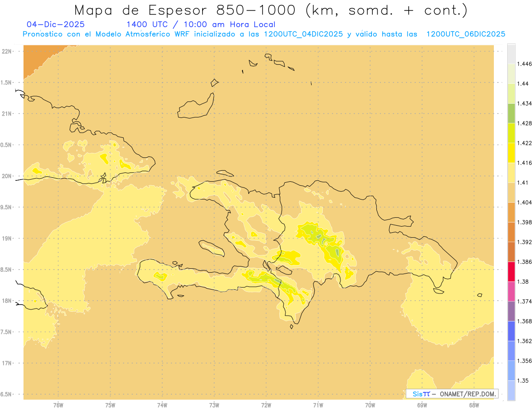Pick the tan colorbar segment between 1.404 and 1.41
Viewport: 532px width, 411px height.
[x=511, y=192]
